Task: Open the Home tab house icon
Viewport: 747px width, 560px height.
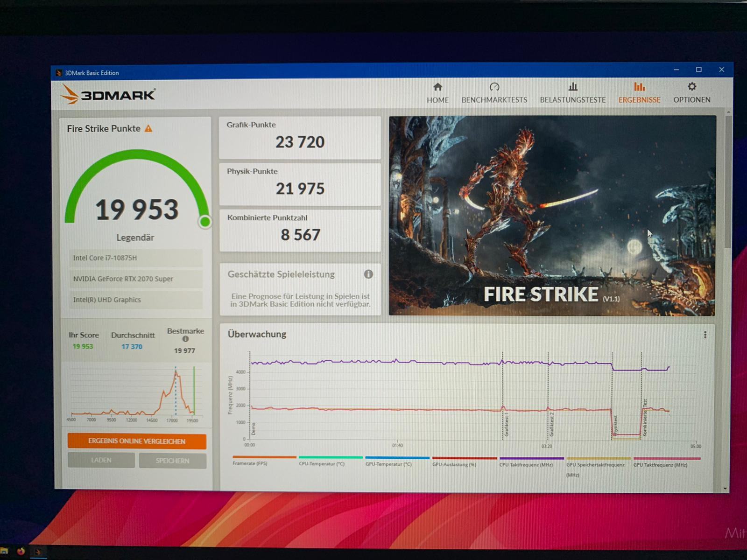Action: tap(437, 87)
